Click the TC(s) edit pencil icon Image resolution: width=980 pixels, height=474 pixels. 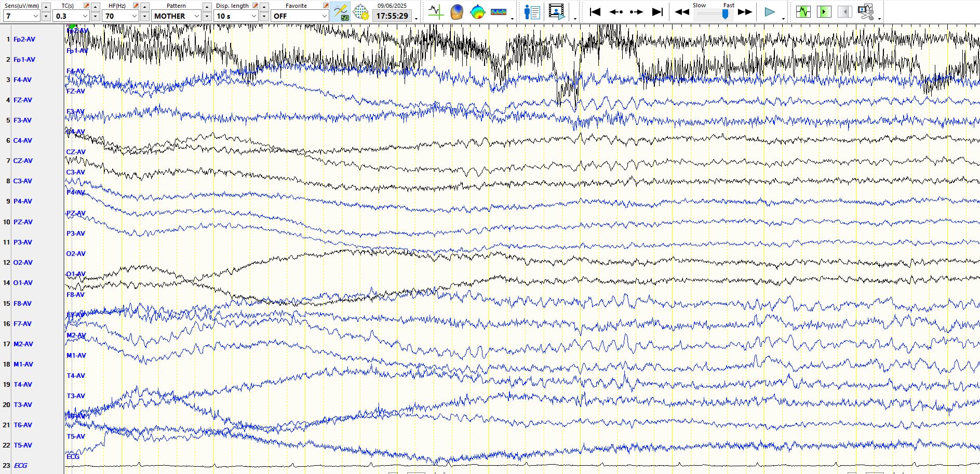[x=86, y=6]
